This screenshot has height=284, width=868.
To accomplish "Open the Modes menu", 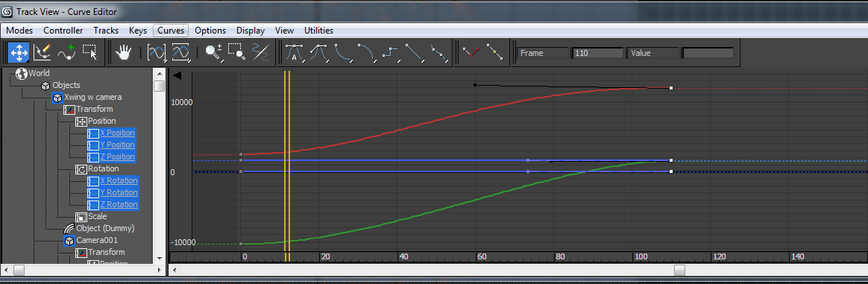I will pyautogui.click(x=19, y=31).
